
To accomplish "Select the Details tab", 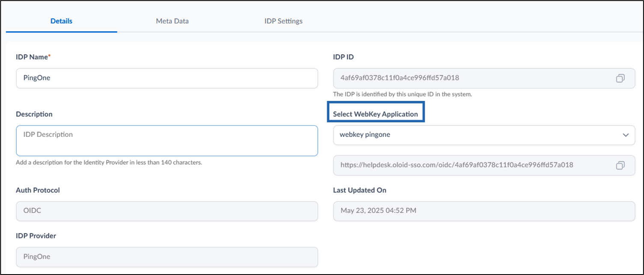I will [x=61, y=21].
